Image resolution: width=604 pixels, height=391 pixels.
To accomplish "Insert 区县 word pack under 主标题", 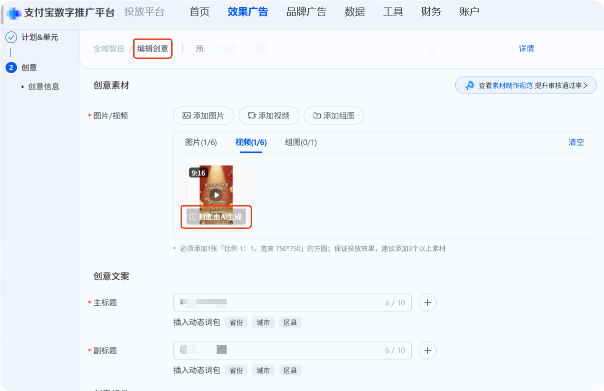I will (290, 323).
